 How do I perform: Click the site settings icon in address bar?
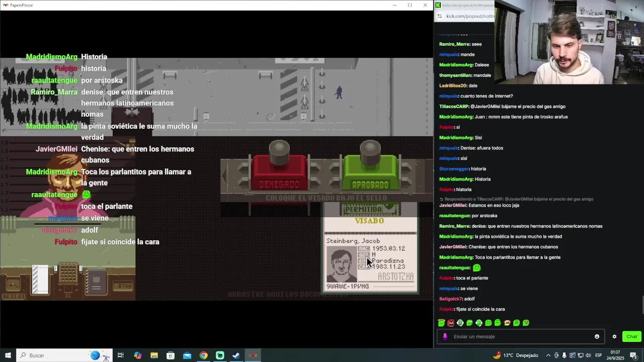point(440,16)
